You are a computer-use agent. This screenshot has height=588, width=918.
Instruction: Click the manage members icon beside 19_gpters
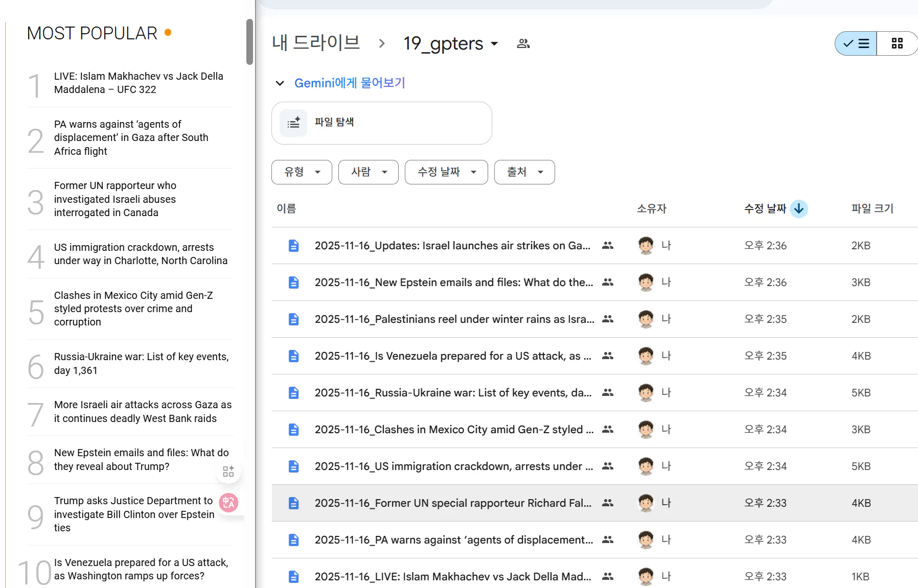tap(523, 43)
